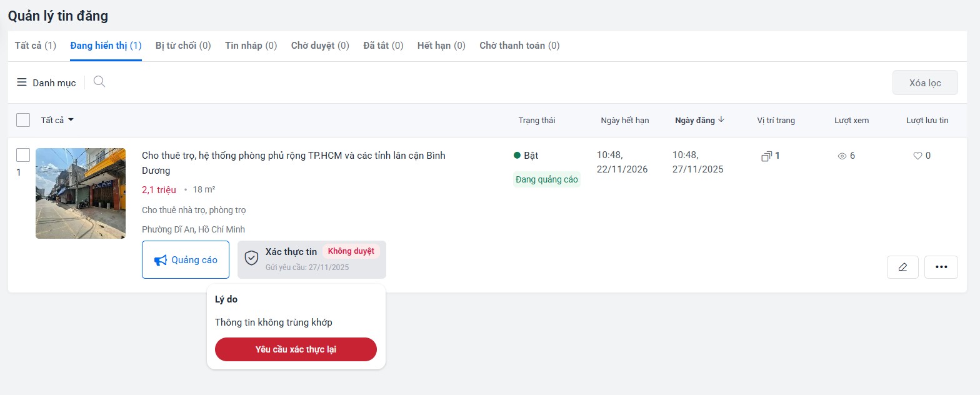
Task: Click the Xóa lọc filter reset button
Action: pos(924,82)
